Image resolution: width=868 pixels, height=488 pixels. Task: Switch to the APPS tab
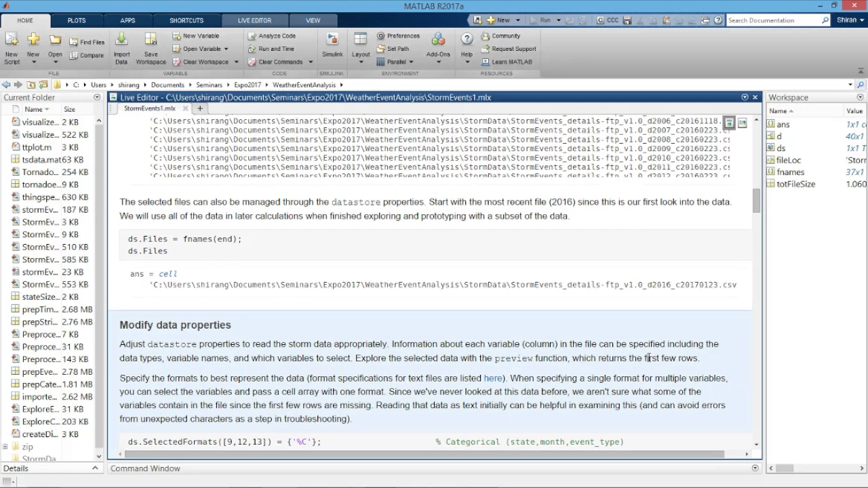click(x=127, y=20)
